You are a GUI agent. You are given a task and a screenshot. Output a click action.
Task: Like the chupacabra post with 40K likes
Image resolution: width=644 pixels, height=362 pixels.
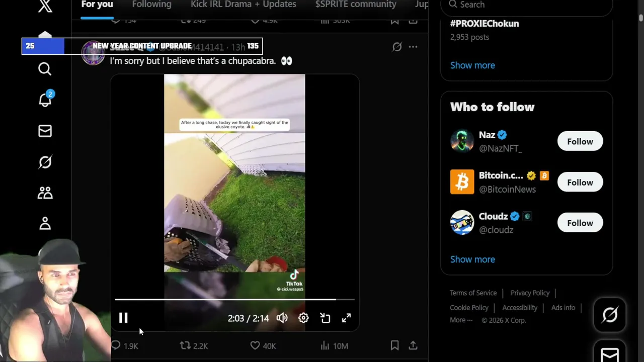[x=263, y=346]
